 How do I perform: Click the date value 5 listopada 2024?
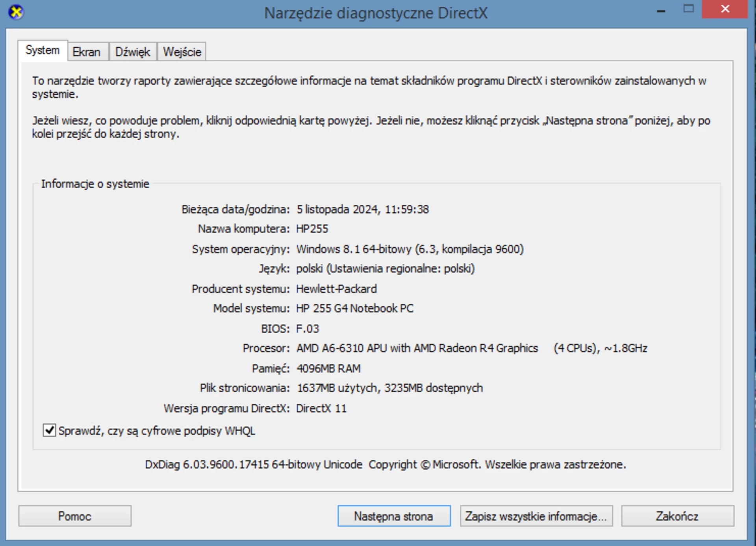pyautogui.click(x=363, y=209)
